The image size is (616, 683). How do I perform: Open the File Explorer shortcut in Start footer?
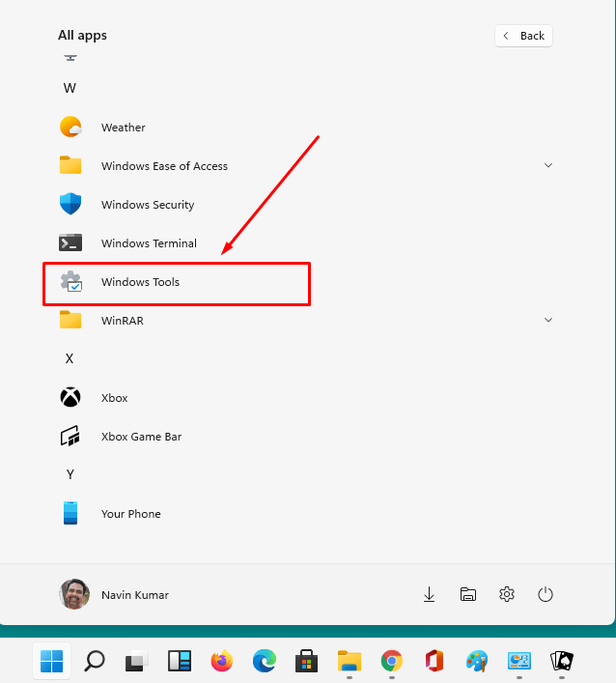(468, 594)
